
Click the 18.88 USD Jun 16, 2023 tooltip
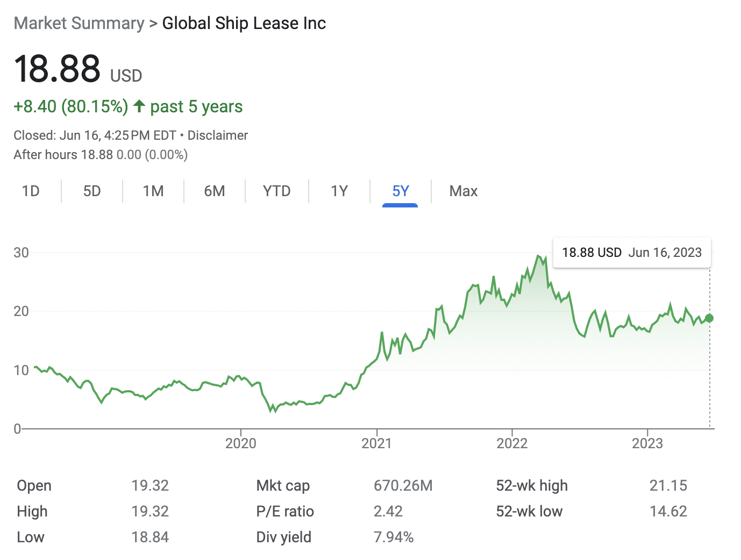[632, 253]
